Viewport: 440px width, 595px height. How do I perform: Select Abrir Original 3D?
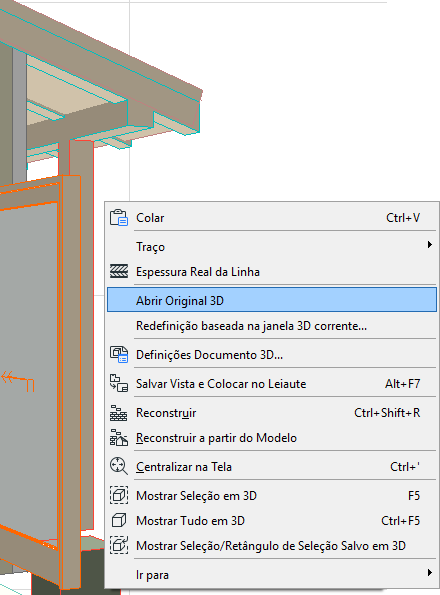272,300
